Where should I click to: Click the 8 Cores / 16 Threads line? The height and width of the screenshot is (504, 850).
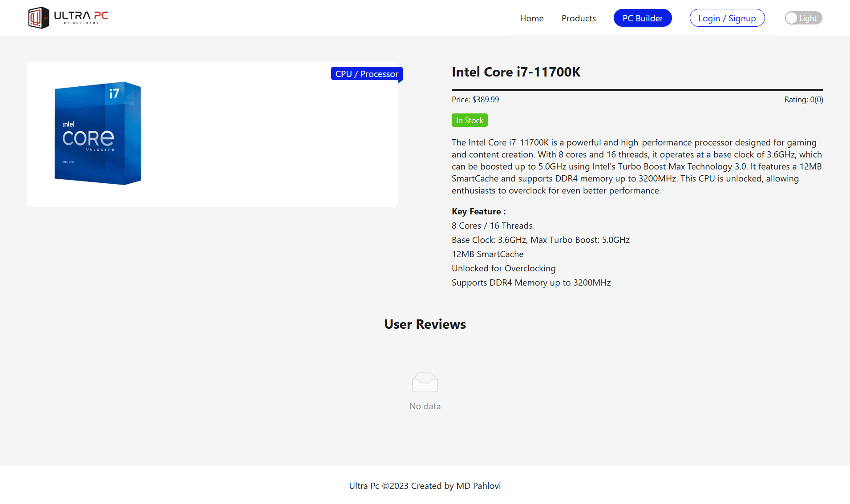pos(492,226)
